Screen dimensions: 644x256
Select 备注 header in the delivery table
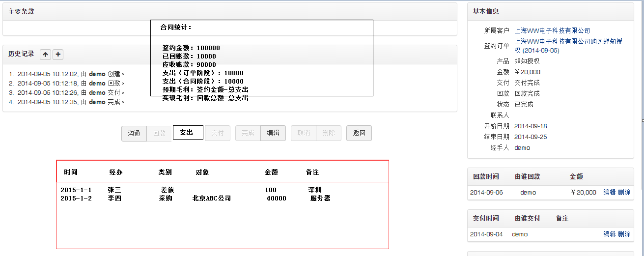click(x=562, y=218)
